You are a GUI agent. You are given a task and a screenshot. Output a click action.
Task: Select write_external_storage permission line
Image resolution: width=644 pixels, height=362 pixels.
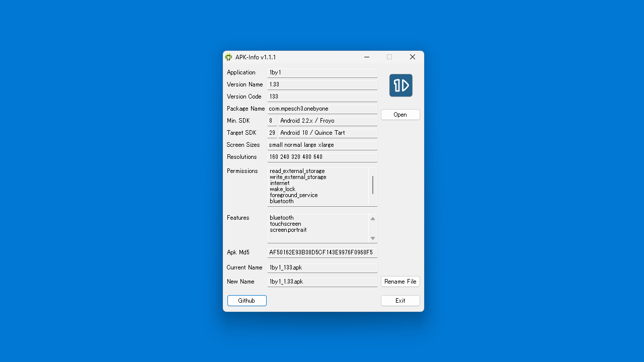(x=298, y=177)
